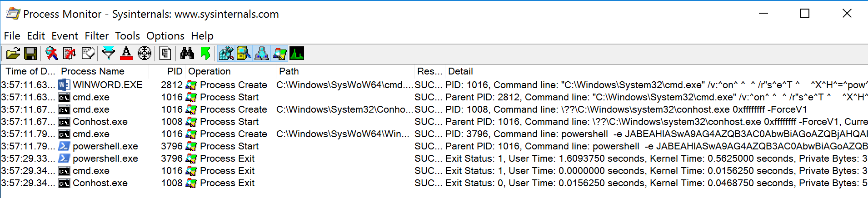The height and width of the screenshot is (198, 868).
Task: Open Find with the binoculars icon
Action: point(187,54)
